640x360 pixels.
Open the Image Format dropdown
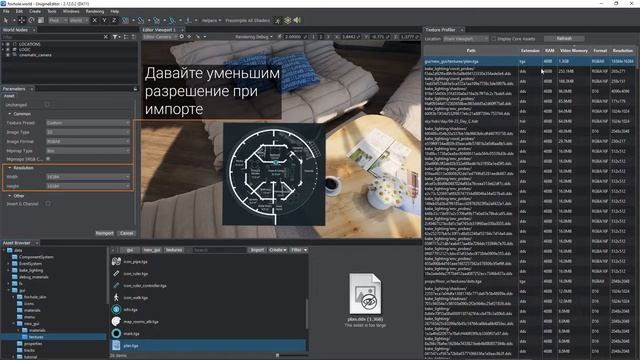88,142
